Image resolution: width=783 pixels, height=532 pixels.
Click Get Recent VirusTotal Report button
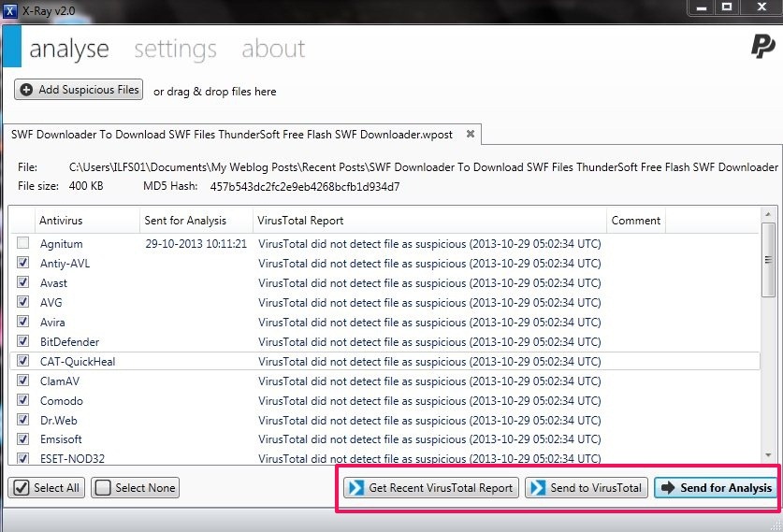pos(431,487)
